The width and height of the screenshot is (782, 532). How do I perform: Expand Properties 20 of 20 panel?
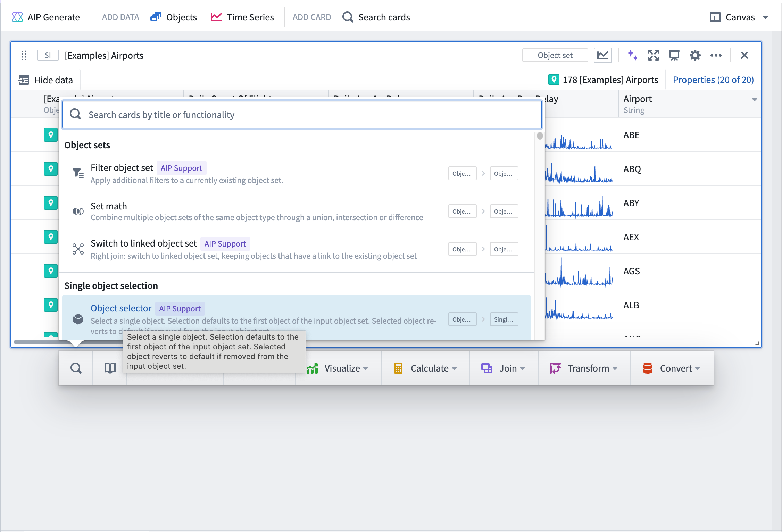[x=713, y=80]
